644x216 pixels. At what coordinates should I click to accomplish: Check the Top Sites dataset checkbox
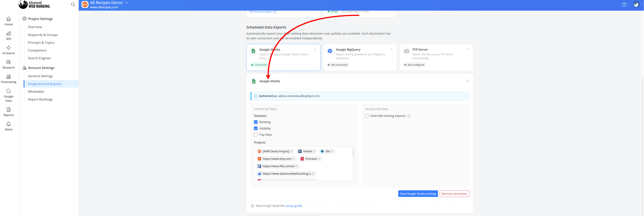tap(256, 135)
